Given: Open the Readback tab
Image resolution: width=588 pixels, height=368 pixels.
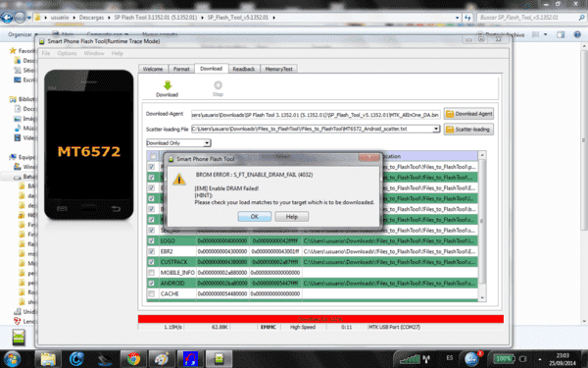Looking at the screenshot, I should 244,69.
